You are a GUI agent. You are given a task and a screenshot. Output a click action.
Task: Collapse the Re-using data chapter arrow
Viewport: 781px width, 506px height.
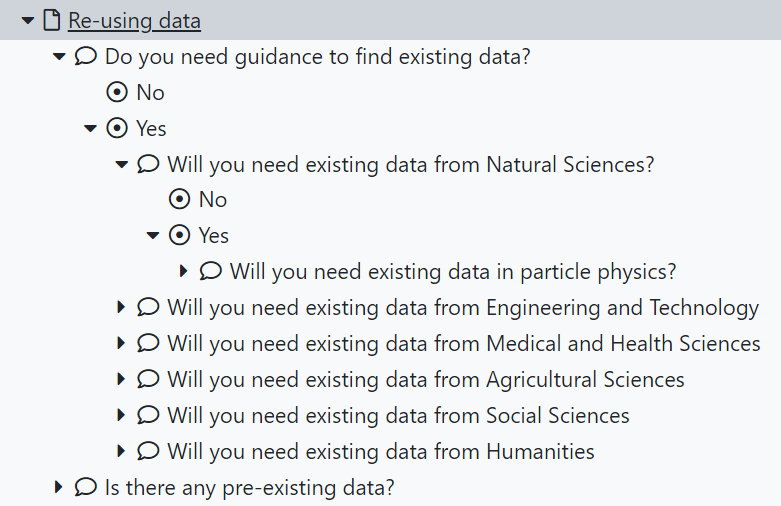tap(28, 21)
